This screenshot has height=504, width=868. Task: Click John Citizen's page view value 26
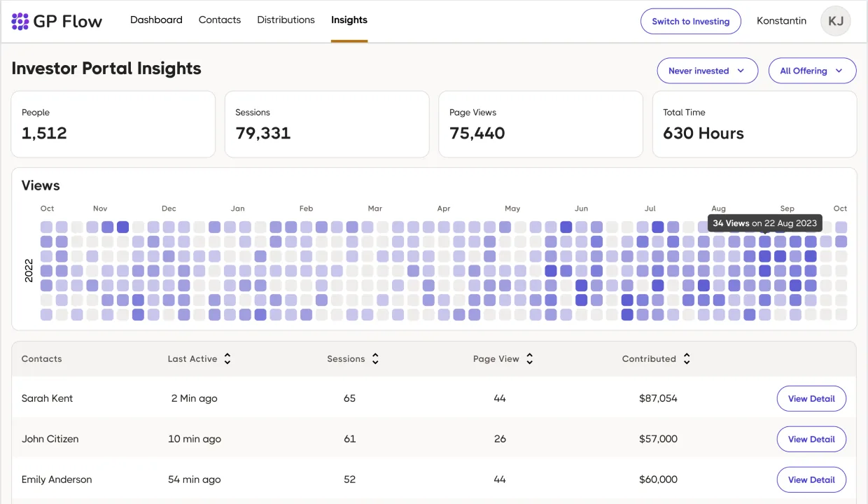point(499,439)
